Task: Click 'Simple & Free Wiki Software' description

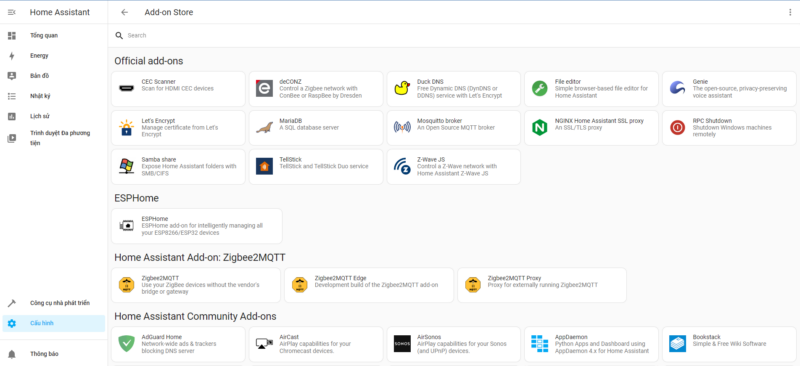Action: [729, 344]
